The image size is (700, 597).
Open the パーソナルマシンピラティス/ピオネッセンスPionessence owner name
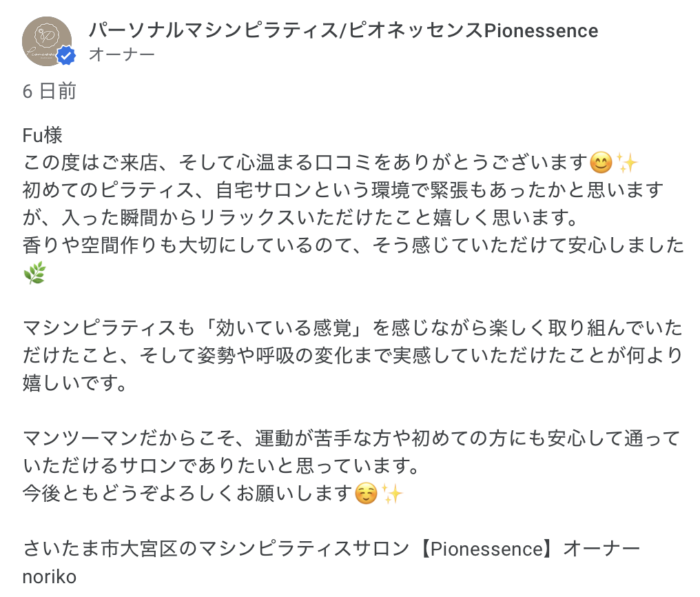pyautogui.click(x=343, y=30)
